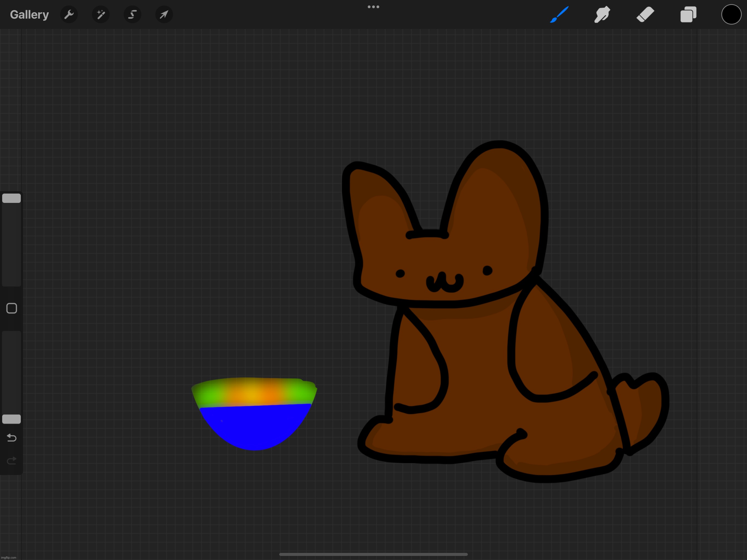
Task: Open the black active color swatch
Action: (731, 14)
